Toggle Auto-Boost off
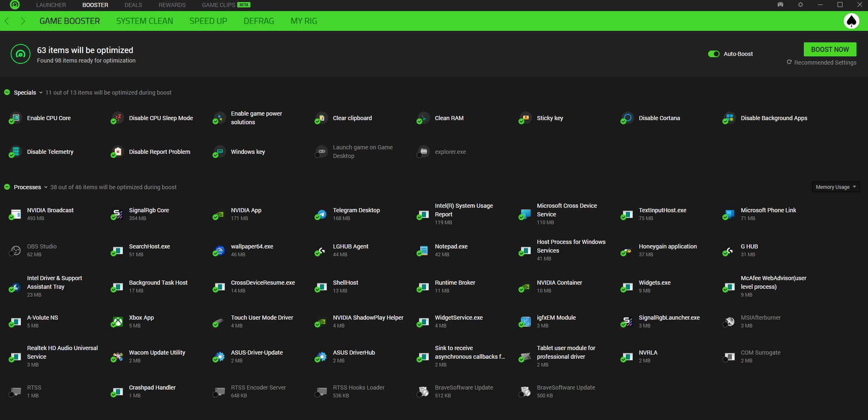 click(714, 53)
